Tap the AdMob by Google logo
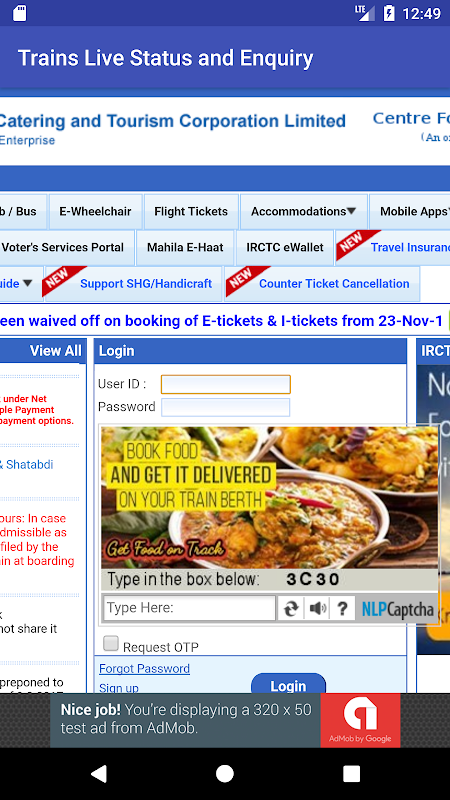Image resolution: width=450 pixels, height=800 pixels. [x=360, y=720]
